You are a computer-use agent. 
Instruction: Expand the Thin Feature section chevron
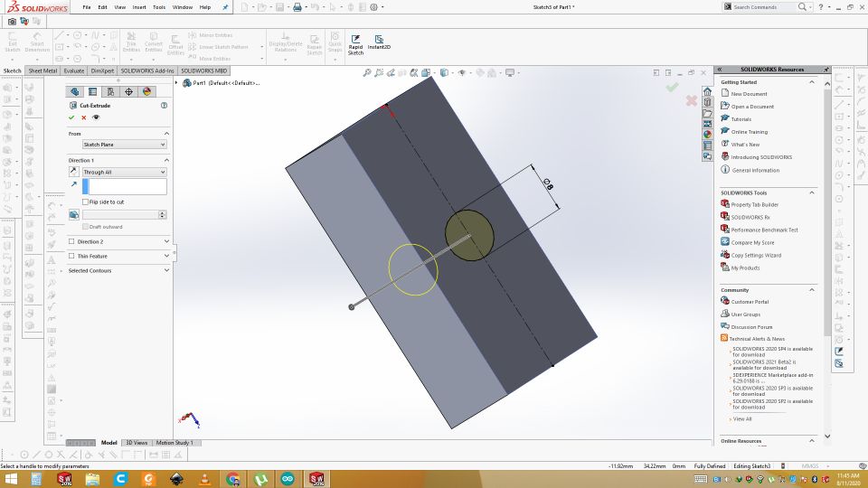(166, 256)
